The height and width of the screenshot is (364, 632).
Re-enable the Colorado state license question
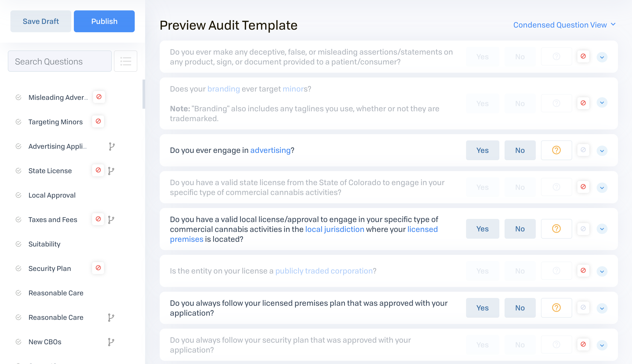[x=583, y=187]
